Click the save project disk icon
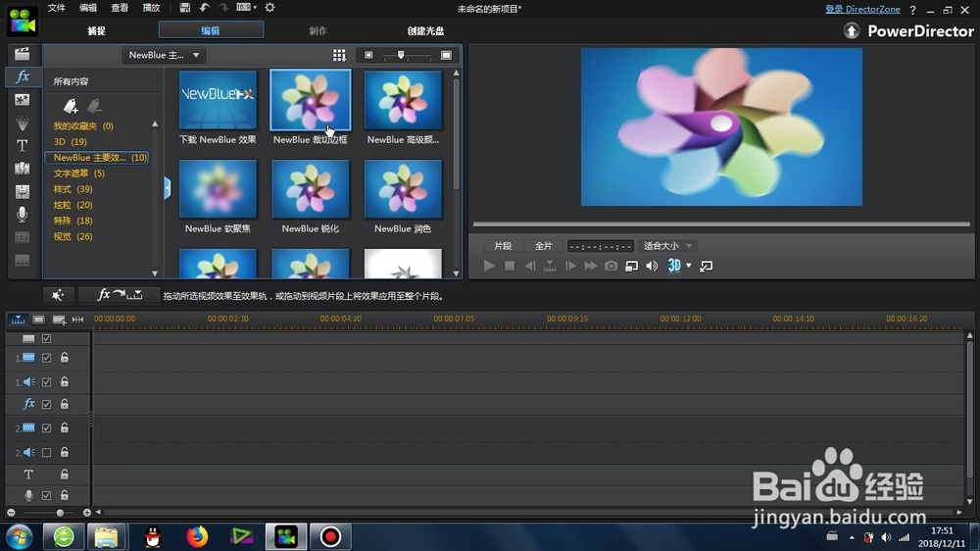The image size is (980, 551). click(184, 8)
